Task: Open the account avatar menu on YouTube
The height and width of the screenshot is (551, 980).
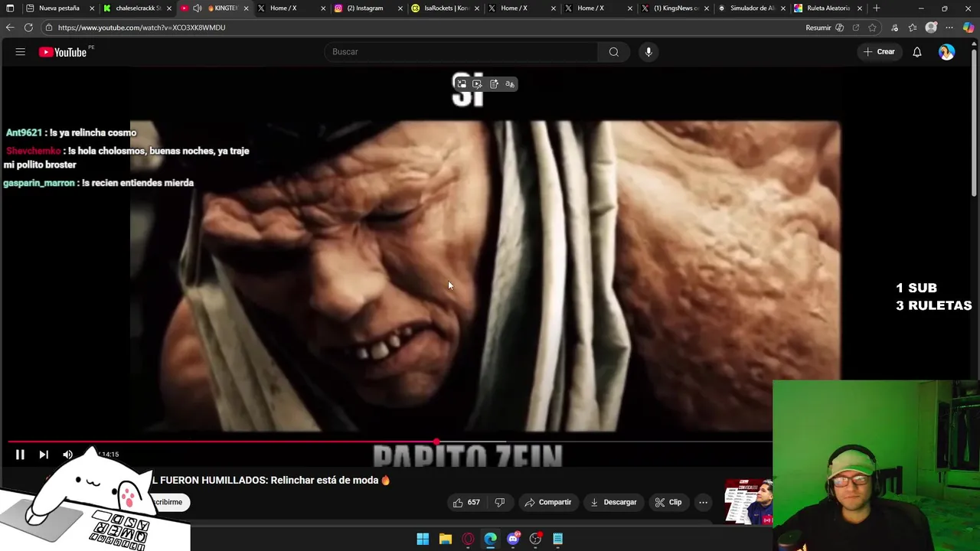Action: (947, 52)
